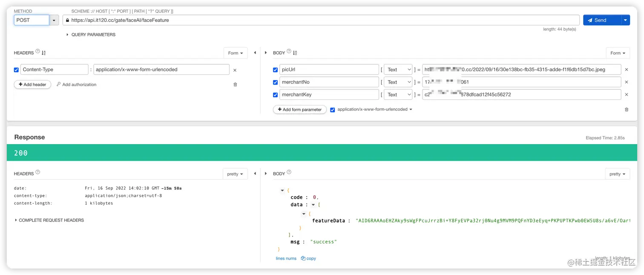Viewport: 644px width, 275px height.
Task: Edit the merchantKey value field
Action: click(521, 95)
